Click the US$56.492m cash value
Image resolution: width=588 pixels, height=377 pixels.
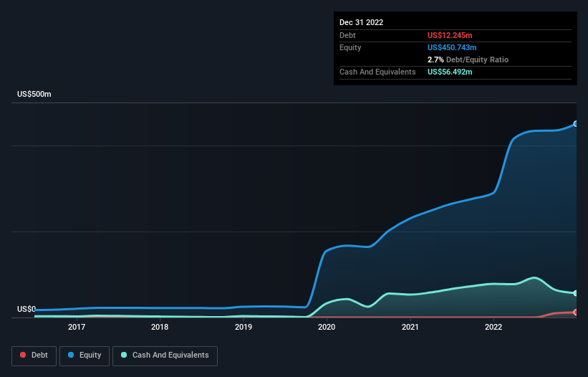450,72
